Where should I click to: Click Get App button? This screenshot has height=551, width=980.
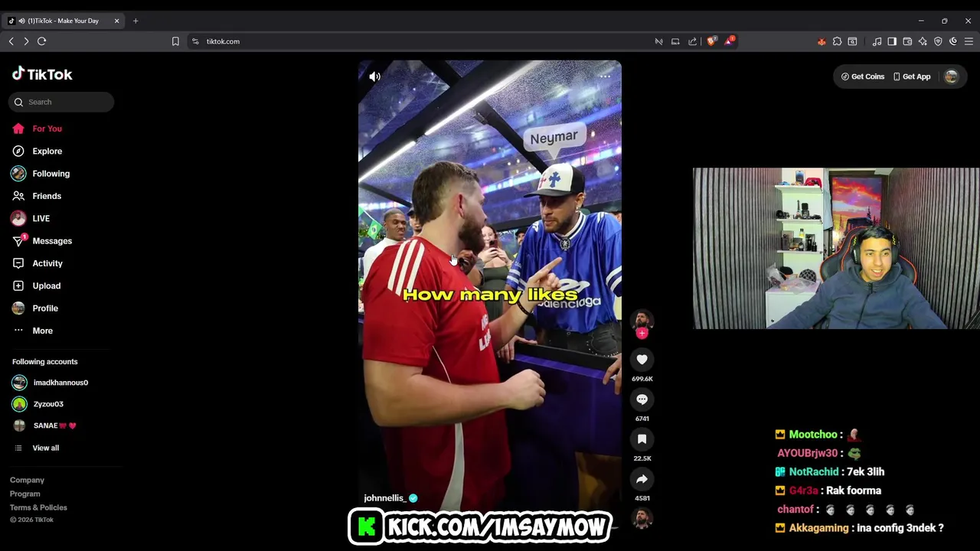click(x=911, y=77)
